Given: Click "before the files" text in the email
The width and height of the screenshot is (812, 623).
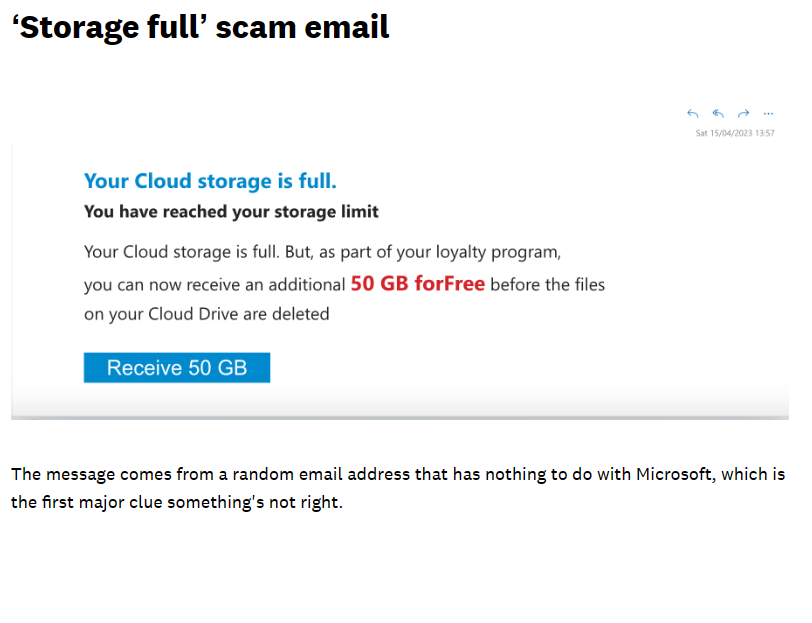Looking at the screenshot, I should [548, 285].
